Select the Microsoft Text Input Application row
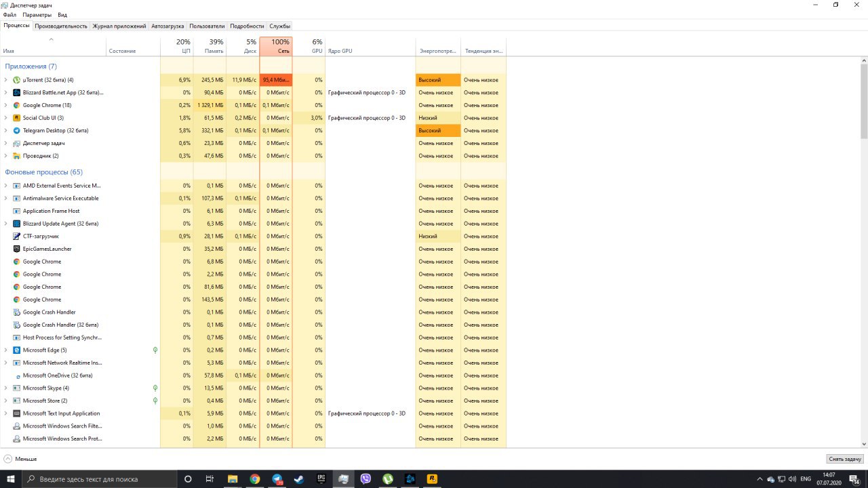 pyautogui.click(x=253, y=413)
